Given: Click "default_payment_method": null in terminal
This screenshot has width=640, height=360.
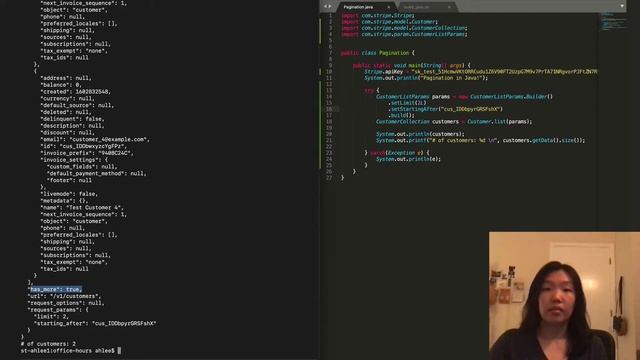Looking at the screenshot, I should 96,173.
